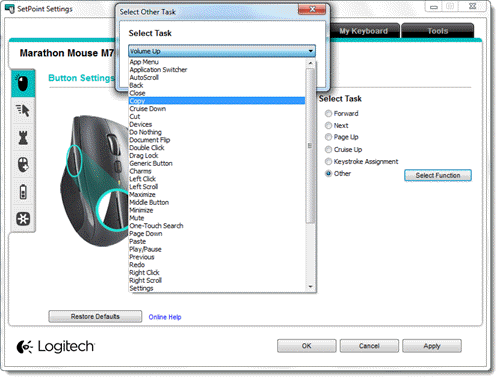This screenshot has width=500, height=380.
Task: Choose AutoScroll from the task list
Action: point(217,77)
